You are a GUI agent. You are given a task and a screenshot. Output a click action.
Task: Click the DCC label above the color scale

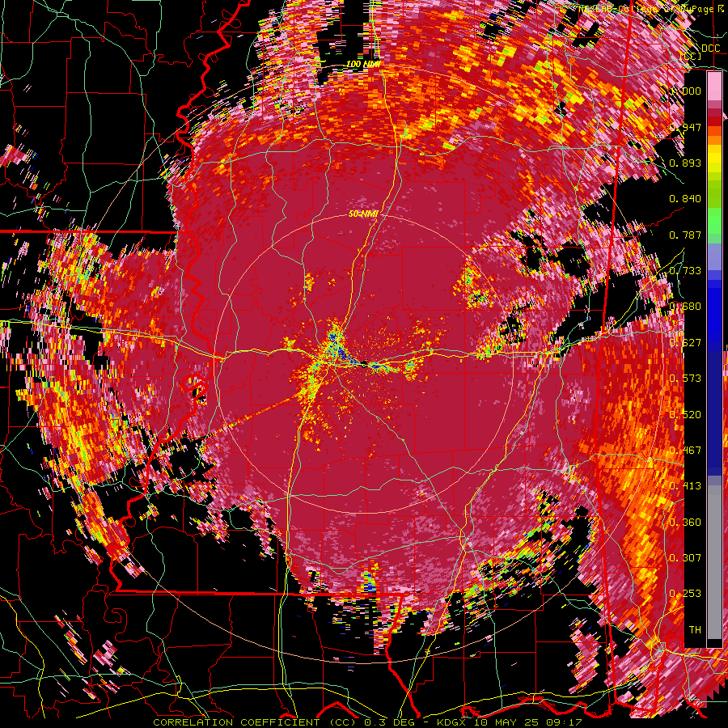coord(710,49)
